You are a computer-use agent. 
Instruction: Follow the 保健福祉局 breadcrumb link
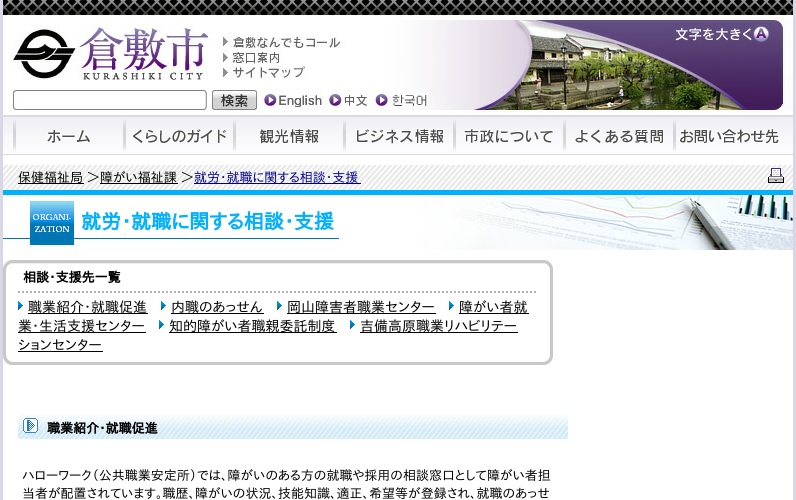(50, 177)
